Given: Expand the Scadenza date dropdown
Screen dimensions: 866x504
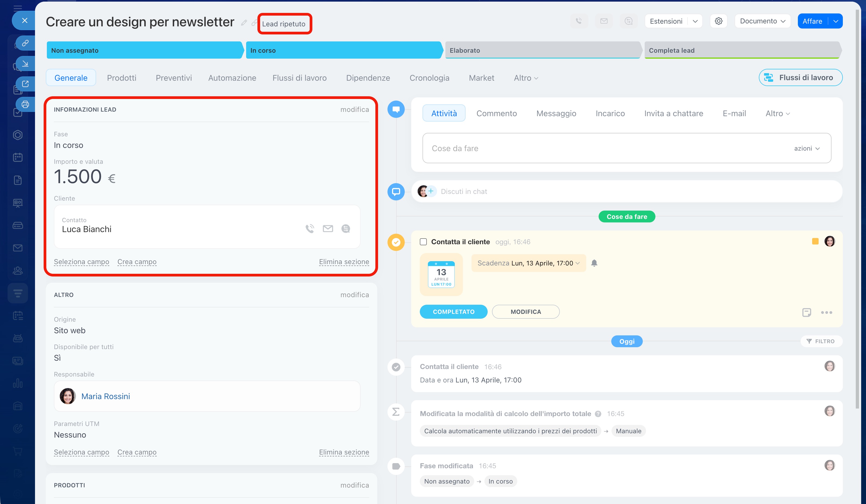Looking at the screenshot, I should coord(578,263).
